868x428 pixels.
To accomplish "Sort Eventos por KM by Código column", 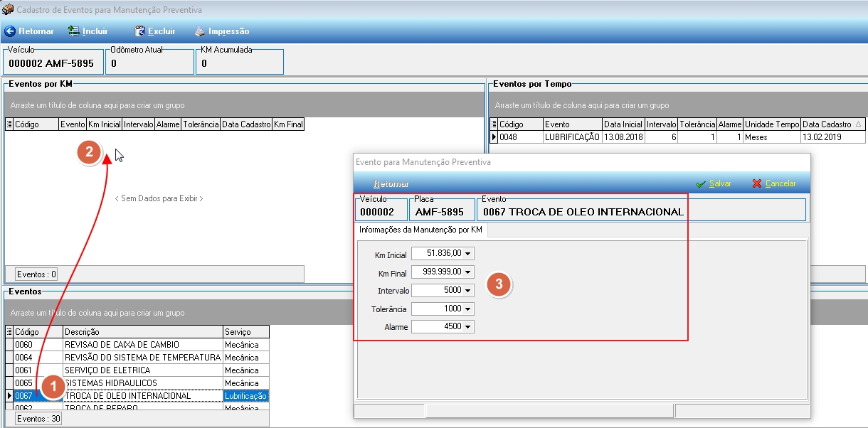I will point(36,124).
